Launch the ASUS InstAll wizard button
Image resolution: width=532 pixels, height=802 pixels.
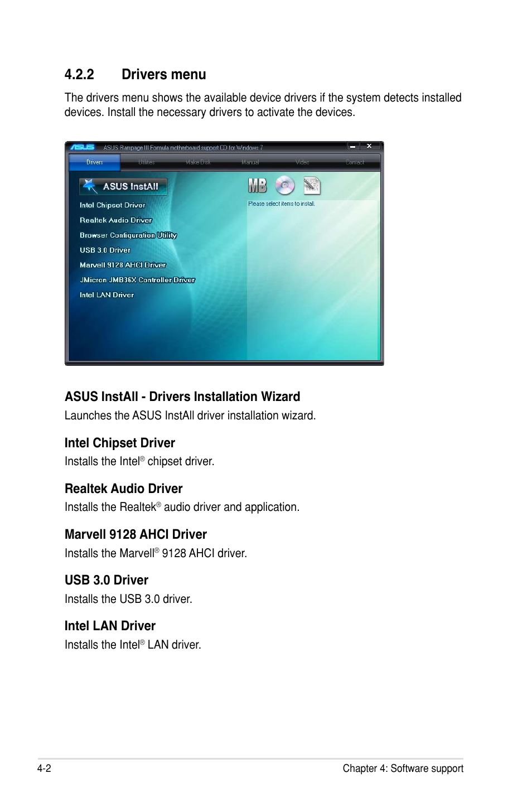coord(123,186)
